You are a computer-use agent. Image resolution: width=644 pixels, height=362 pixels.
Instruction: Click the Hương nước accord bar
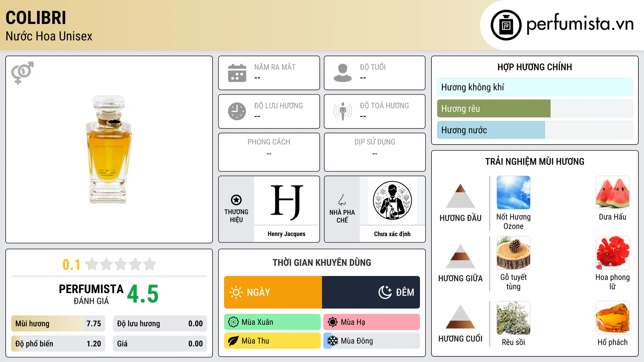[x=535, y=130]
